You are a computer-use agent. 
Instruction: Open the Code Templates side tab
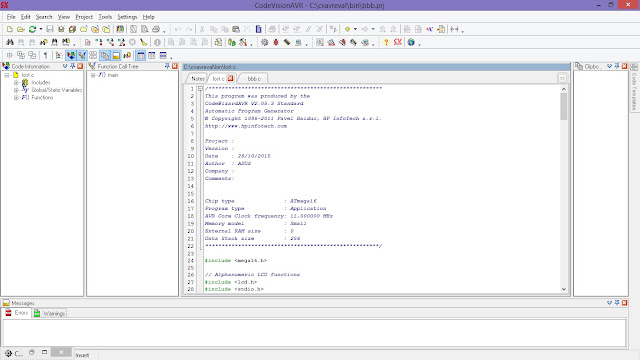pyautogui.click(x=634, y=87)
